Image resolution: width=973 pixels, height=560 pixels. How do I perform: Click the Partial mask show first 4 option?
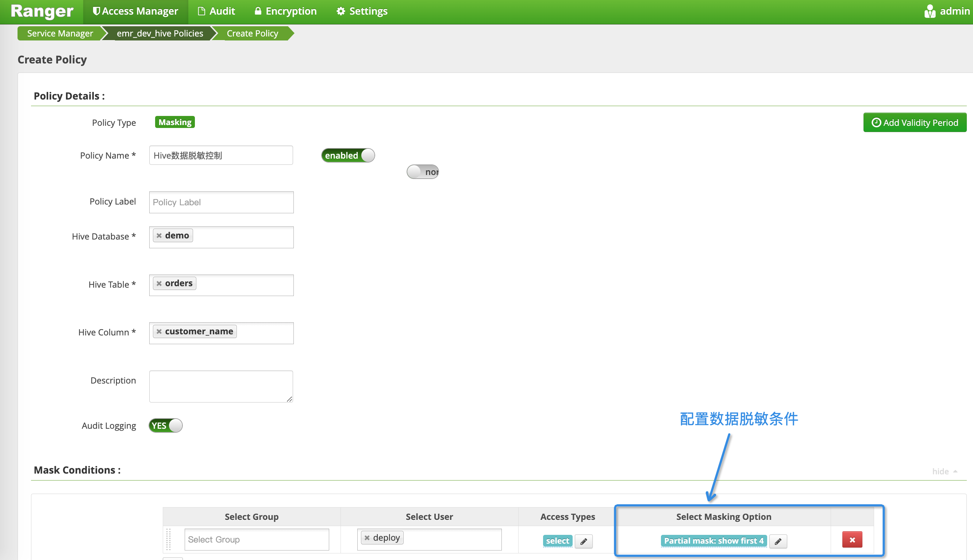point(713,541)
